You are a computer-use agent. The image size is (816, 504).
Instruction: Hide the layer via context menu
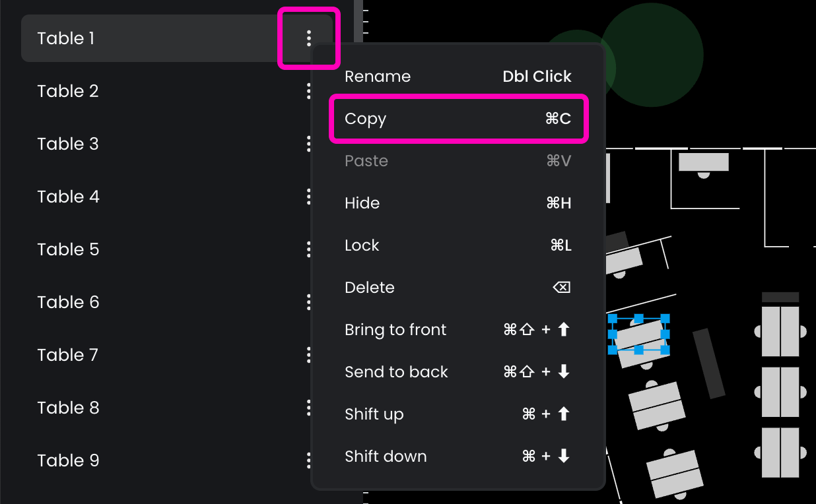coord(458,203)
